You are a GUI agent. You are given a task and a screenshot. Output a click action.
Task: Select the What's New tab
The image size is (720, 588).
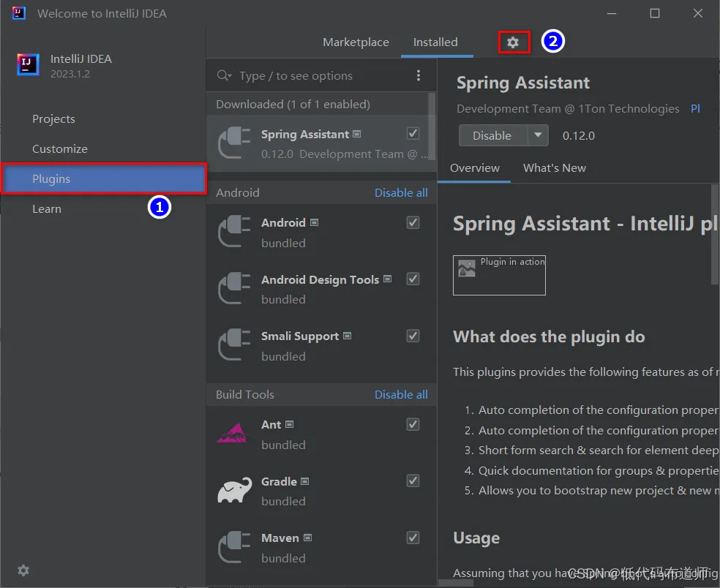tap(554, 168)
